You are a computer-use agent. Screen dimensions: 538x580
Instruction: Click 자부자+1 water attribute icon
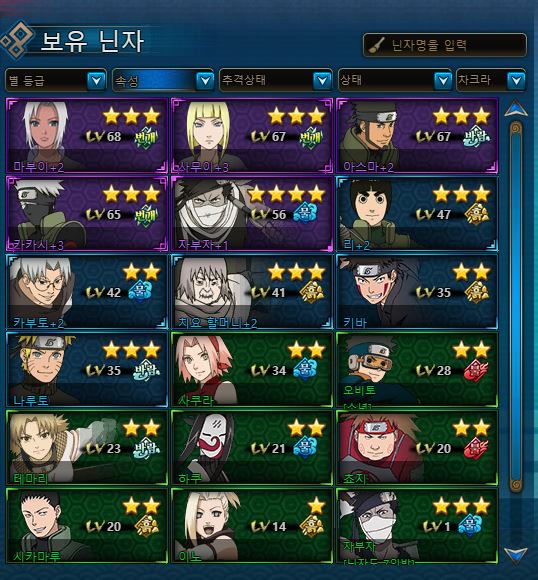click(305, 213)
